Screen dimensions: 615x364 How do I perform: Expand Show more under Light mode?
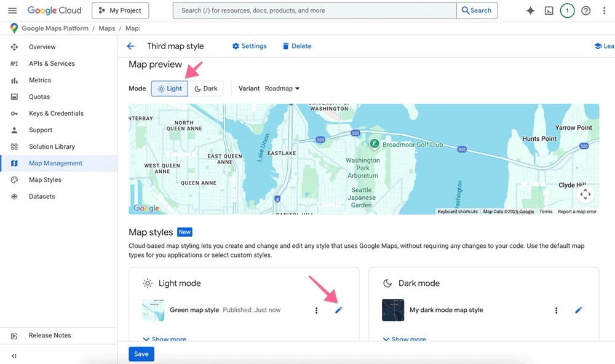[x=165, y=339]
